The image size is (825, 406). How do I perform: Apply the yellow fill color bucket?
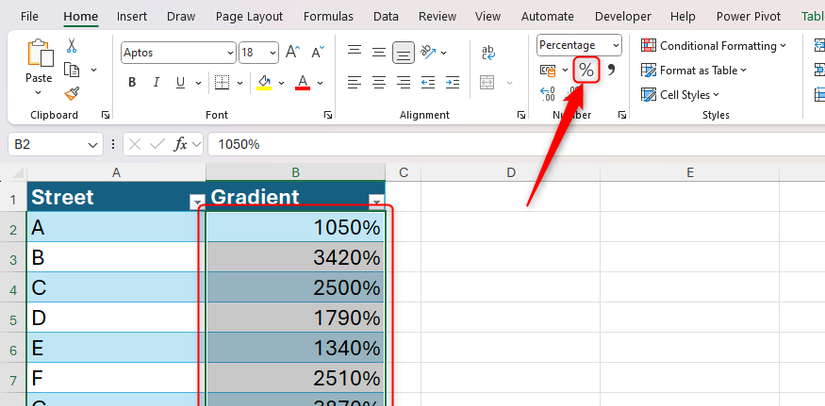(264, 83)
